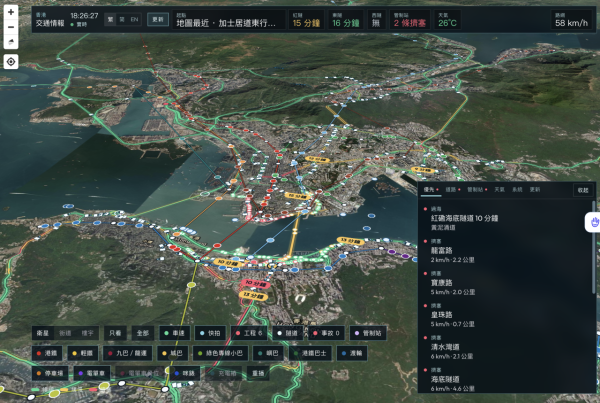
Task: Click the 無 western tunnel stat
Action: click(376, 20)
